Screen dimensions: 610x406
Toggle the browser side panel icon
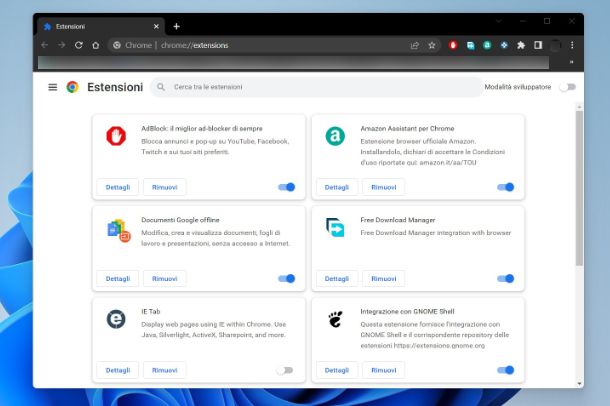coord(538,45)
